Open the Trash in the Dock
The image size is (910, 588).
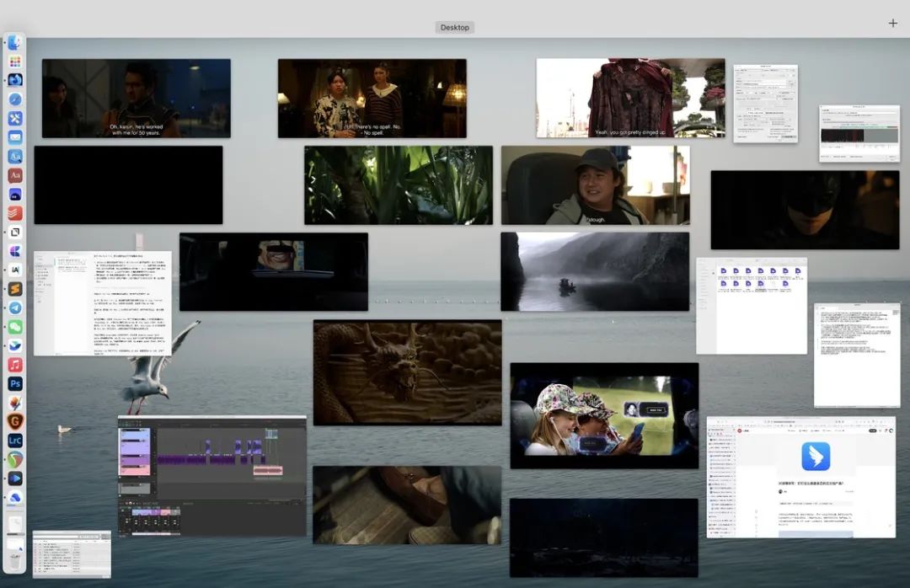(15, 562)
